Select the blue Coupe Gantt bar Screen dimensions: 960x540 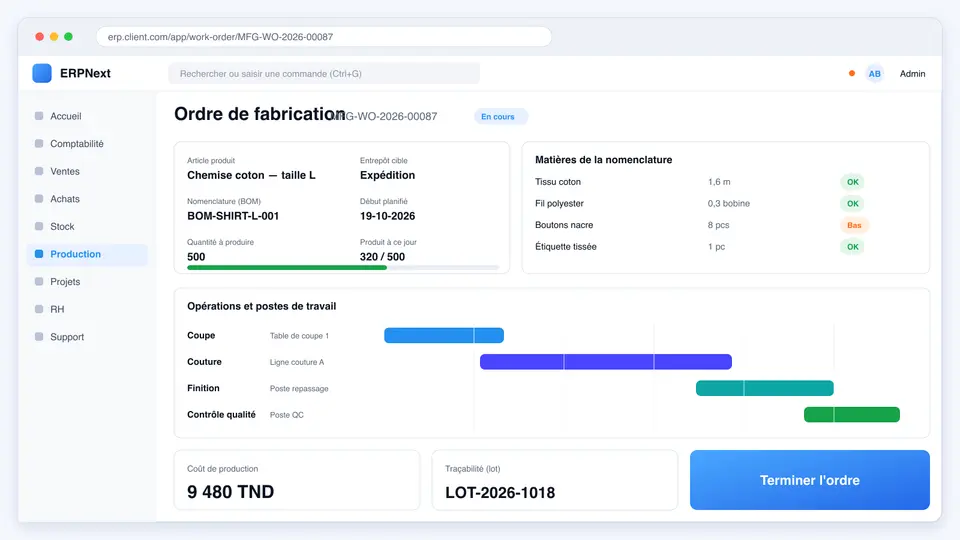(x=444, y=335)
